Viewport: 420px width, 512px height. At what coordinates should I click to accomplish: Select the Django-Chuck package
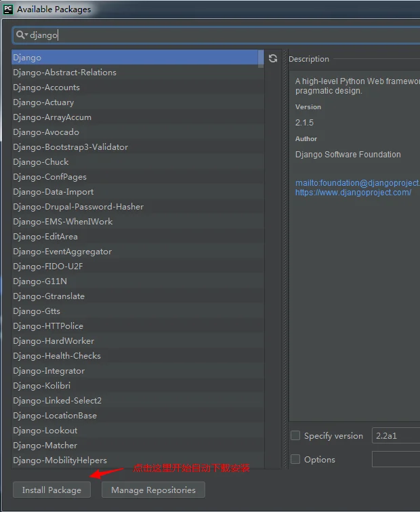(138, 162)
